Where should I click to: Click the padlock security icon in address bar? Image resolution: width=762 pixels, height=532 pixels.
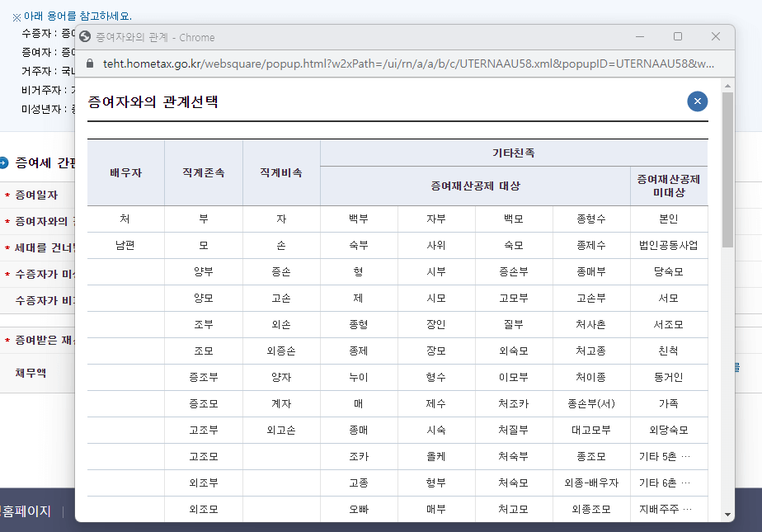click(88, 62)
